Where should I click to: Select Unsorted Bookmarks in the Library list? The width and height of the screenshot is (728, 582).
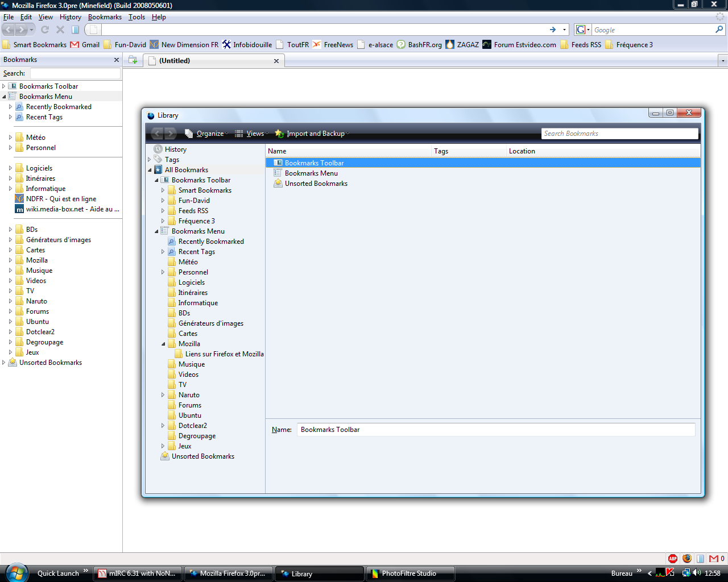pyautogui.click(x=316, y=184)
